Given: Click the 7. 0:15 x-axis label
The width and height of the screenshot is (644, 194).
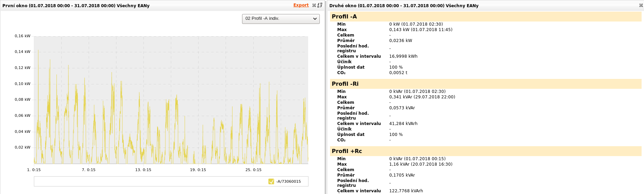Looking at the screenshot, I should (89, 170).
